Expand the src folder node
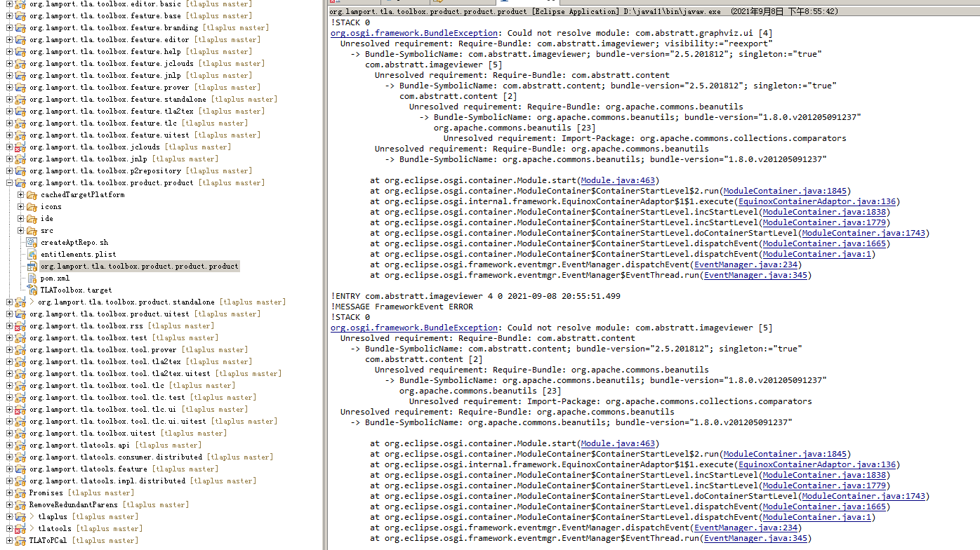980x550 pixels. [21, 230]
